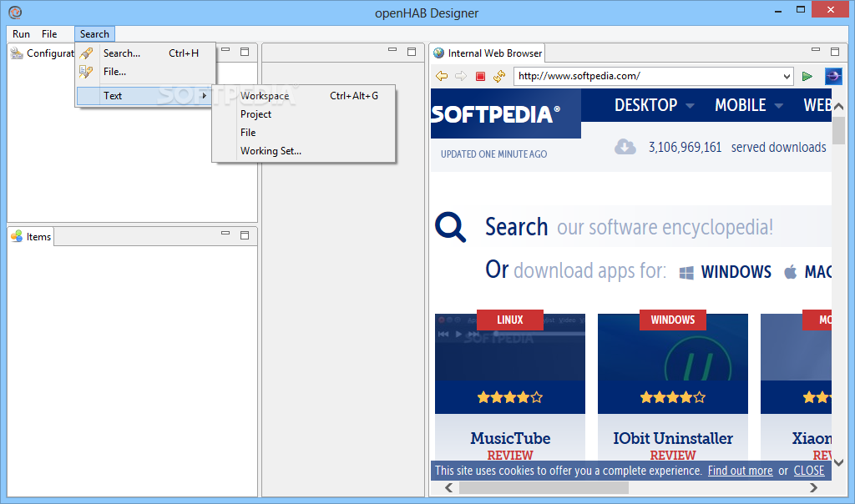Click scroll right arrow in browser

tap(813, 487)
